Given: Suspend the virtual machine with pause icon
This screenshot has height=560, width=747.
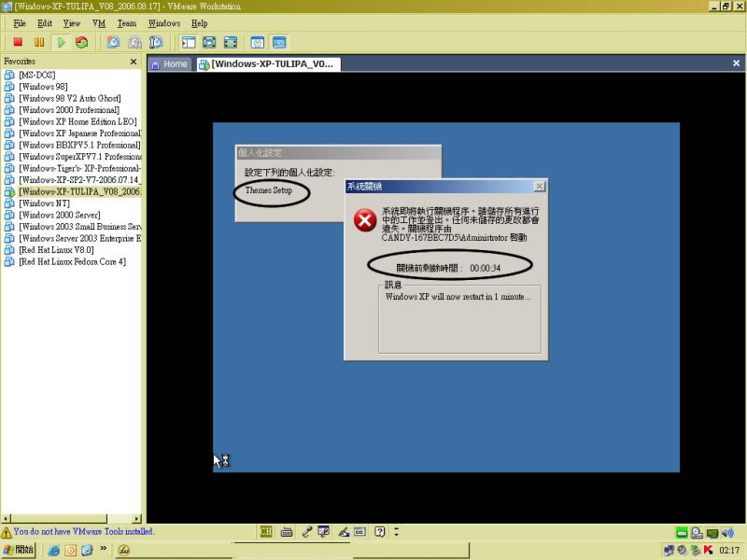Looking at the screenshot, I should pos(39,42).
